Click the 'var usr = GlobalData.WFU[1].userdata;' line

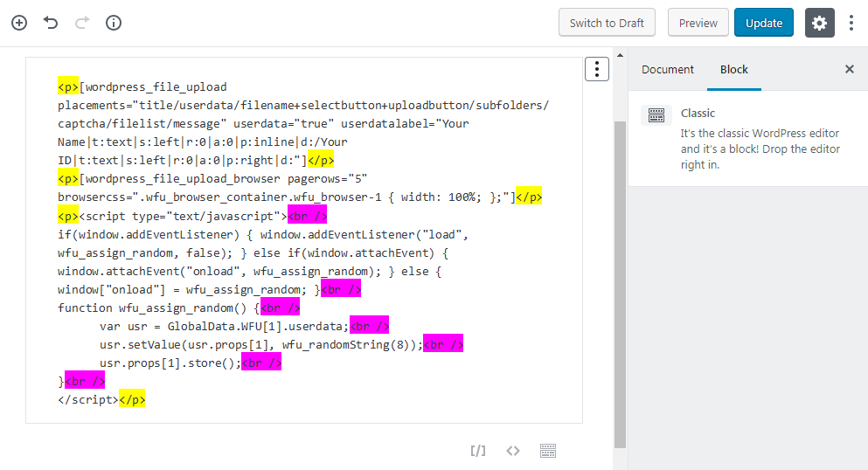point(224,326)
